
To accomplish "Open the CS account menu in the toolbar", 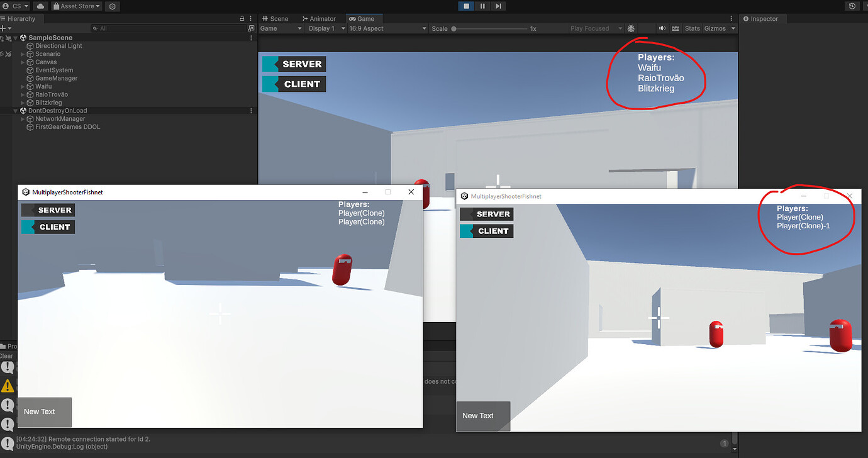I will tap(14, 6).
